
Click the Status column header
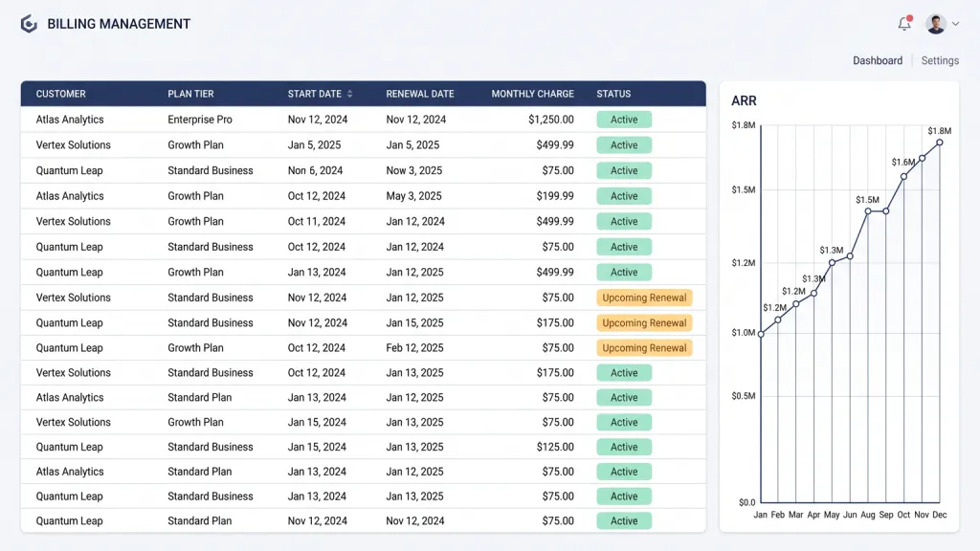coord(613,94)
